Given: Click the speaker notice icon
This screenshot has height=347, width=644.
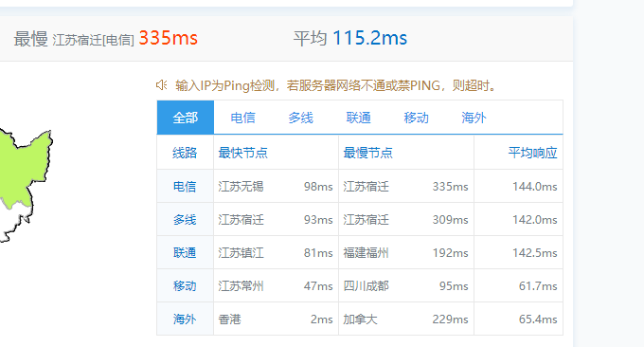Looking at the screenshot, I should 161,85.
